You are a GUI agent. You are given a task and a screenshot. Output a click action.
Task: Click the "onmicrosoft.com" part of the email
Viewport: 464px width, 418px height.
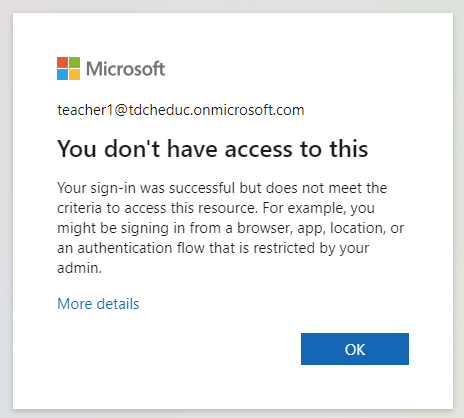(249, 110)
